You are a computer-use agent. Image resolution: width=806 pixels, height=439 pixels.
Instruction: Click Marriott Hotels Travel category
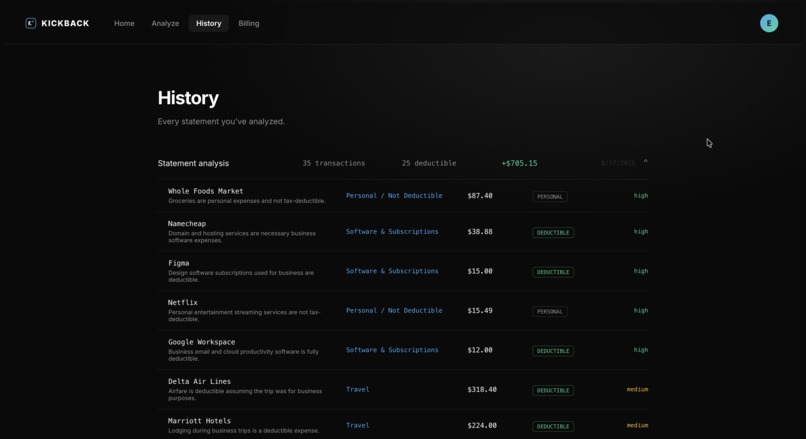pos(358,425)
